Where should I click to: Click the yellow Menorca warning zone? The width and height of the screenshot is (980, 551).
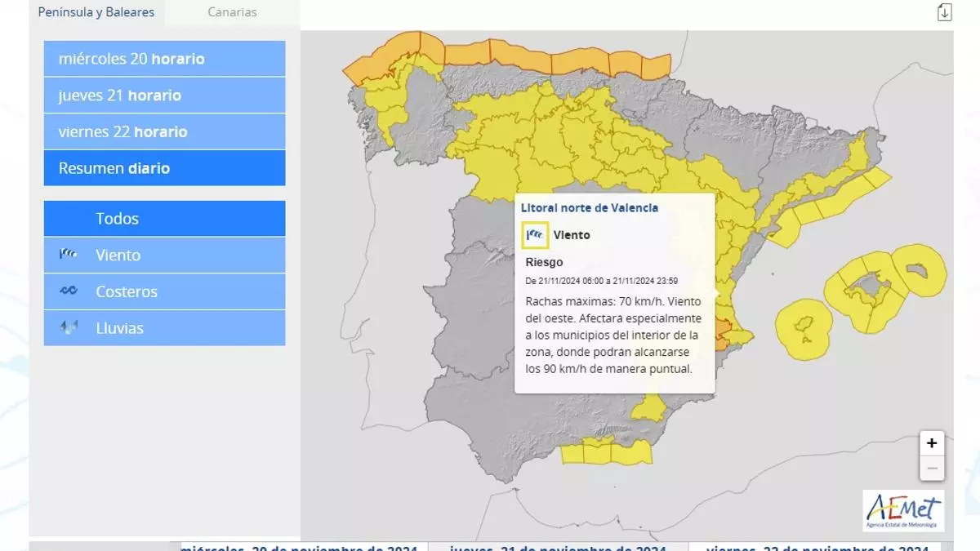919,269
